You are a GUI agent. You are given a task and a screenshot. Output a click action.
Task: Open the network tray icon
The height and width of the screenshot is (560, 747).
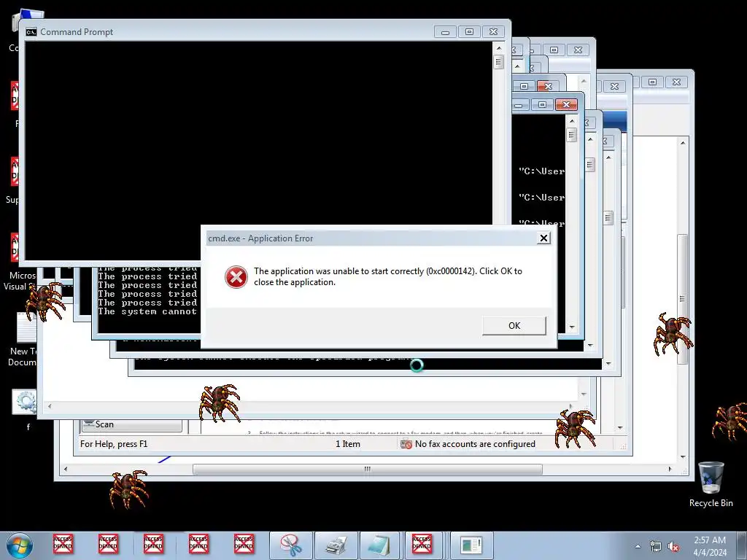(x=656, y=546)
